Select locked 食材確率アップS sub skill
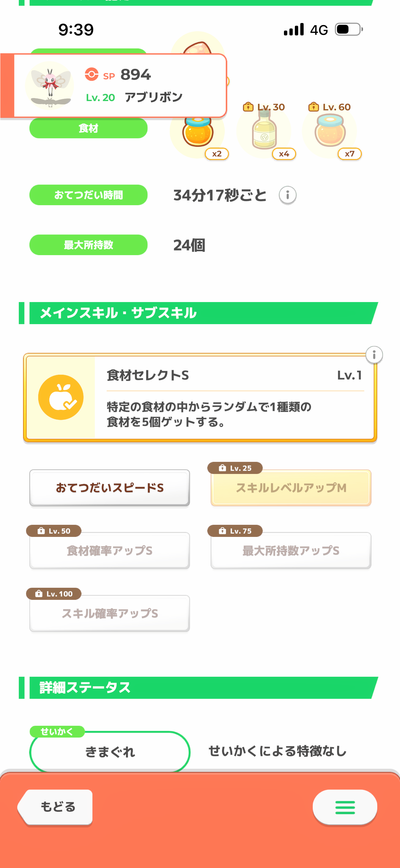400x868 pixels. pyautogui.click(x=110, y=551)
